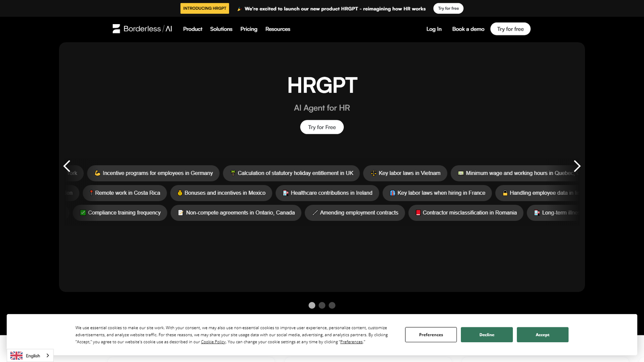Click the banner launch announcement text
This screenshot has height=362, width=644.
tap(335, 8)
